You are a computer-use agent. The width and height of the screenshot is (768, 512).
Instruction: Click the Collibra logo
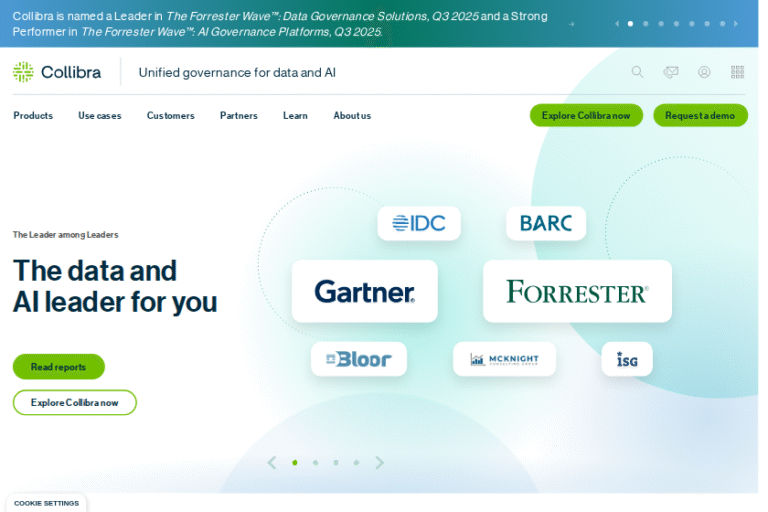point(57,72)
